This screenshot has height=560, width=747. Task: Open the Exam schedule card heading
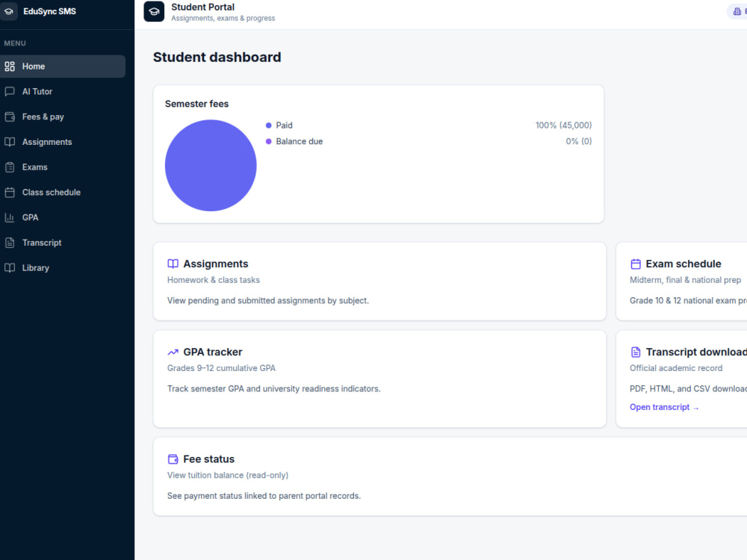(x=684, y=264)
